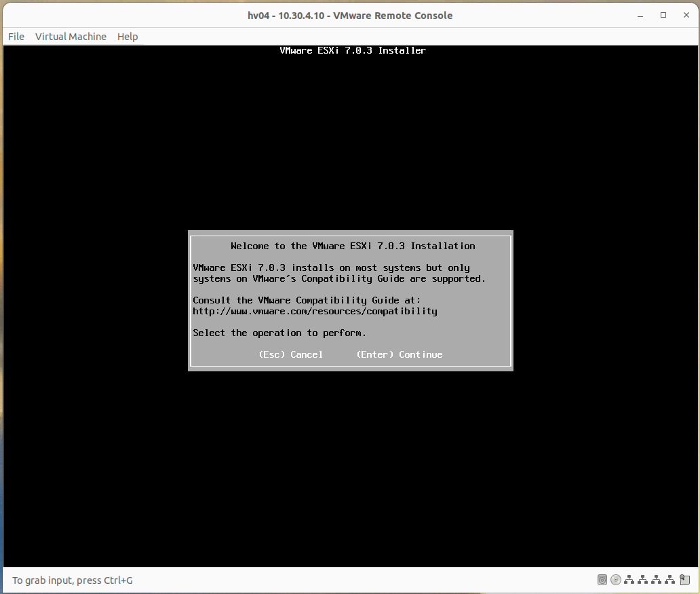Click the VMware compatibility guide URL

(314, 311)
